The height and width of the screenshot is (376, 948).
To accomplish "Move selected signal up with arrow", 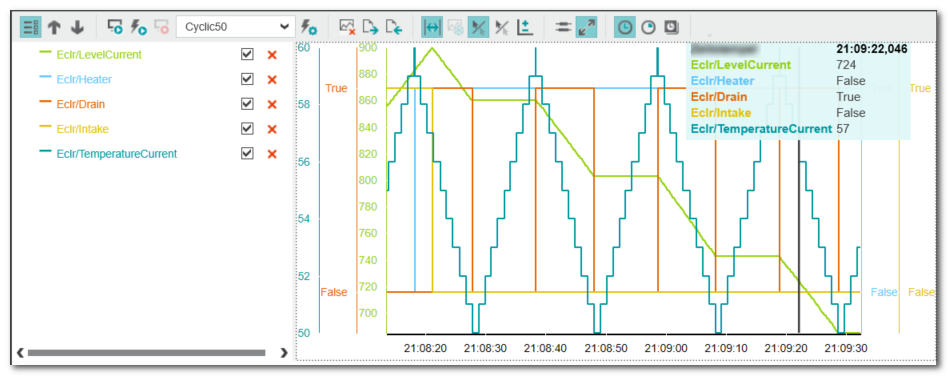I will coord(54,27).
